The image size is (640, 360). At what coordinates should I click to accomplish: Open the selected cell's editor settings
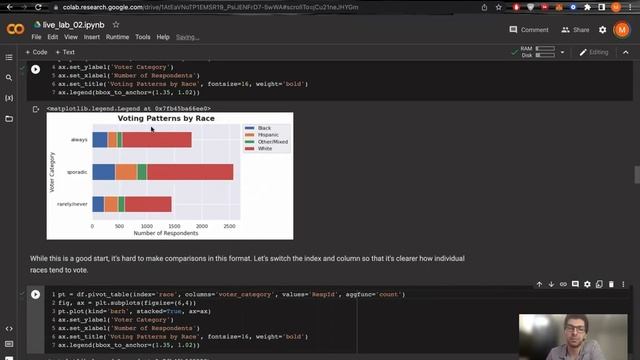[x=587, y=284]
